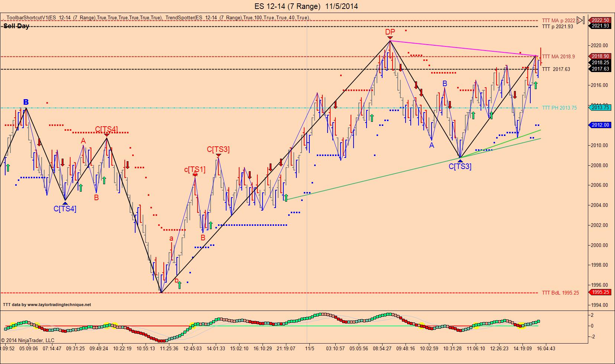This screenshot has height=364, width=615.
Task: Select the blue C[TS3] label
Action: (x=460, y=166)
